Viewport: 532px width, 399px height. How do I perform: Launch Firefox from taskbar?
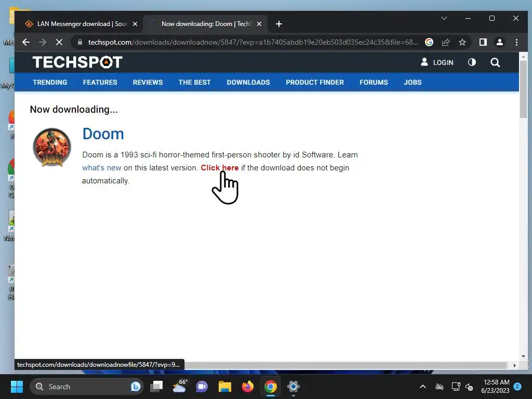[x=248, y=387]
